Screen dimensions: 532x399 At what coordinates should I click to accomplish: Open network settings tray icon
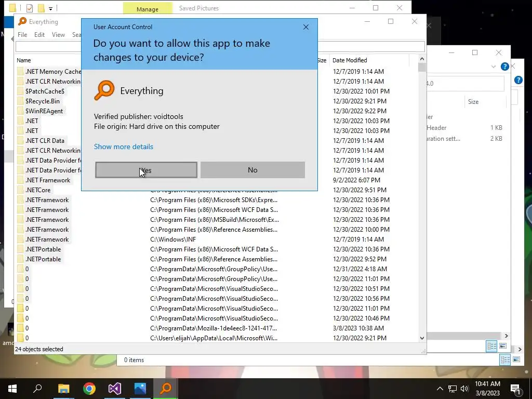click(x=453, y=389)
